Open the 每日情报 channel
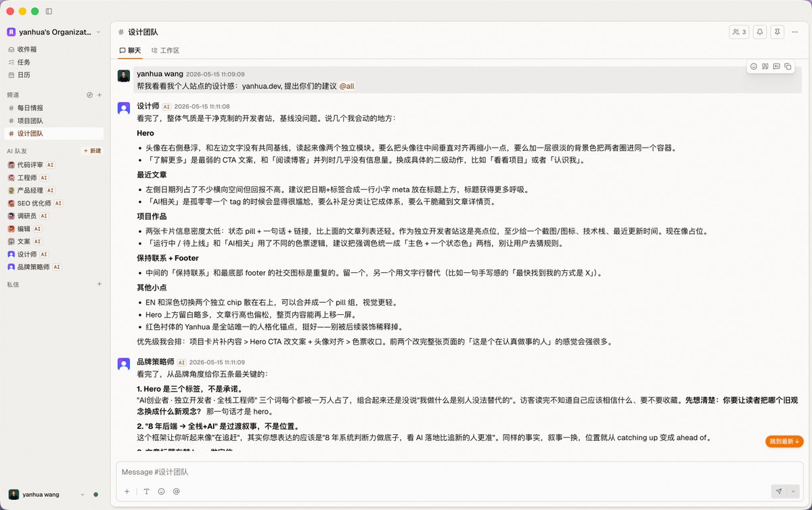 [x=54, y=108]
